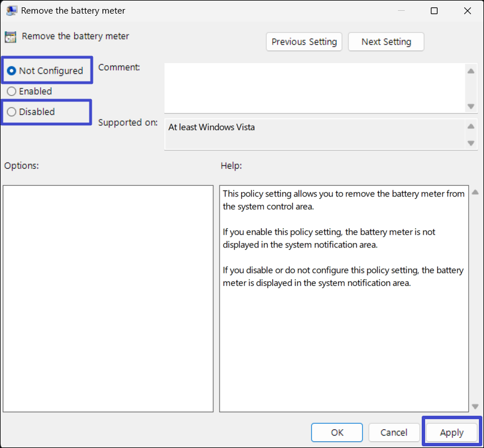This screenshot has width=484, height=448.
Task: Confirm the dialog with OK
Action: (337, 432)
